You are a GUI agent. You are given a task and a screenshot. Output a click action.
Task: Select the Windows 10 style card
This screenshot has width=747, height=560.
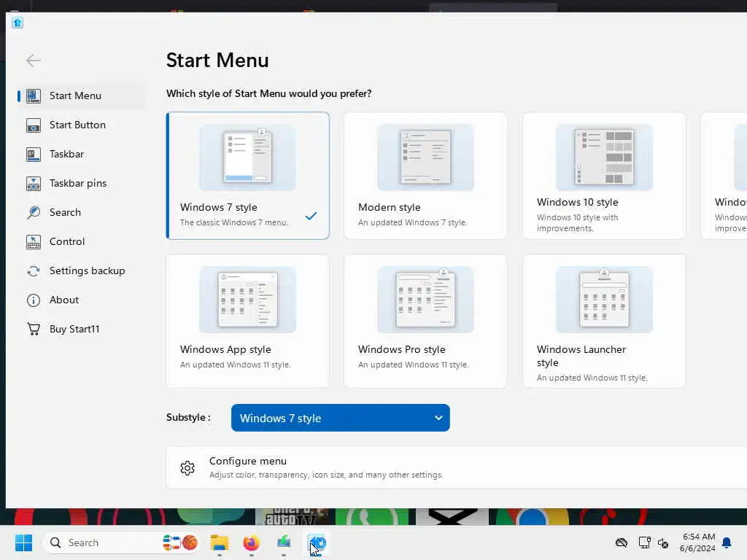(x=603, y=176)
